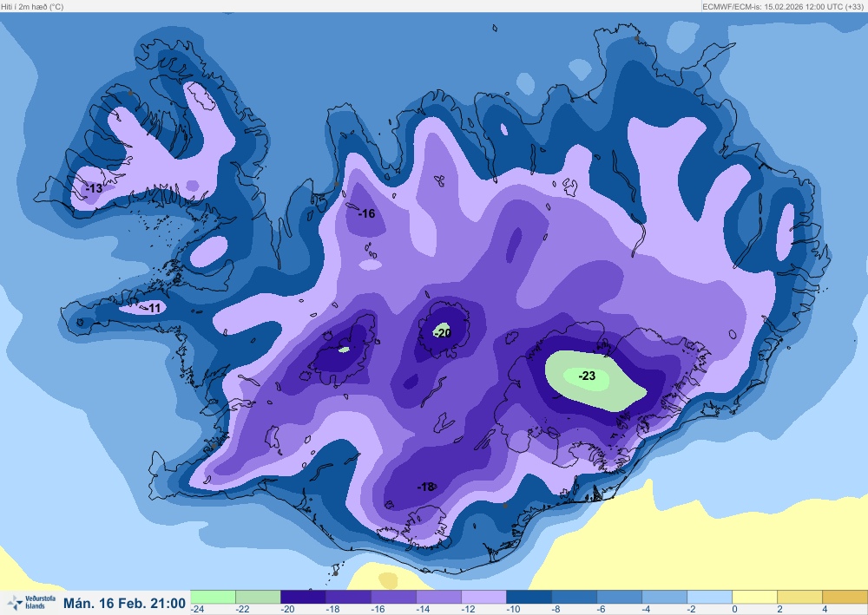The height and width of the screenshot is (615, 868).
Task: Click the -23 temperature label on the map
Action: coord(587,376)
